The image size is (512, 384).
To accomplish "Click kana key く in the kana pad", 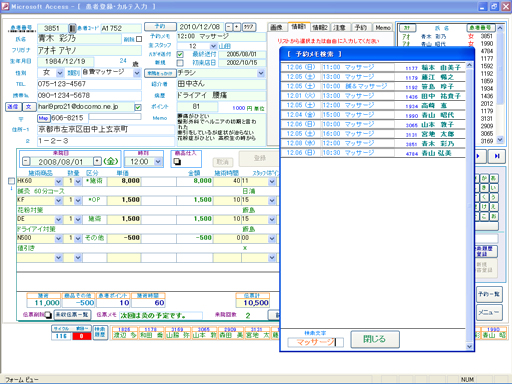I will coord(484,197).
